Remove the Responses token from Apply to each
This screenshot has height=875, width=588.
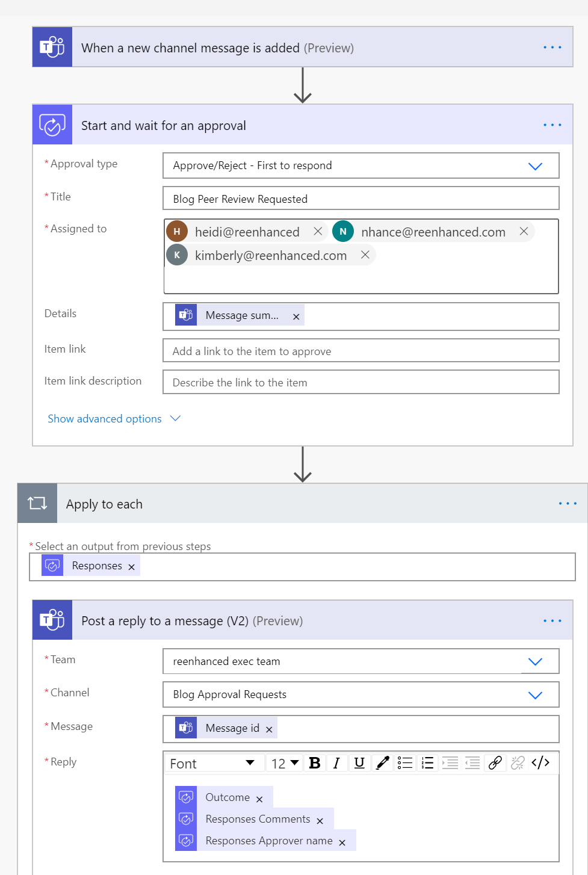click(131, 566)
